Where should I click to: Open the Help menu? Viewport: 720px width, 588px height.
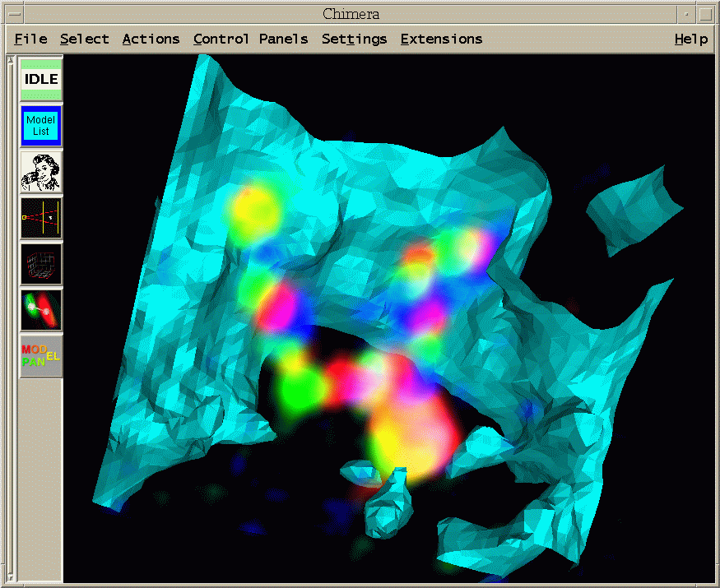(x=691, y=39)
